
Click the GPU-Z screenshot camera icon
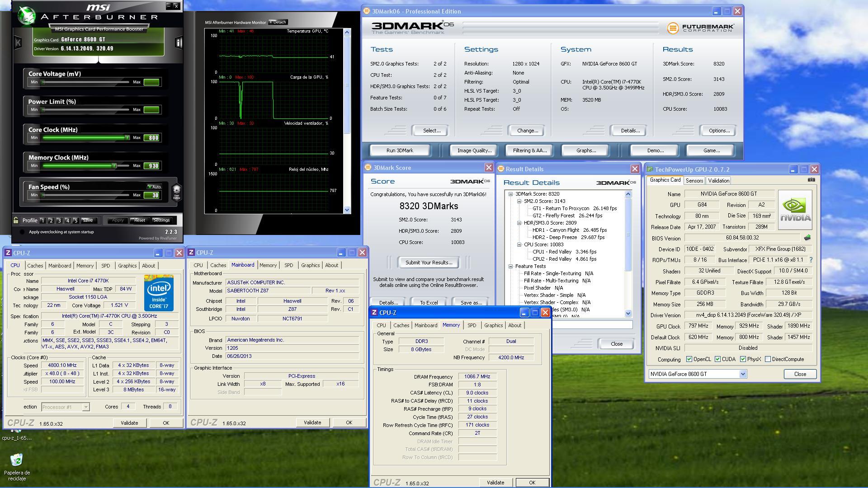click(811, 180)
